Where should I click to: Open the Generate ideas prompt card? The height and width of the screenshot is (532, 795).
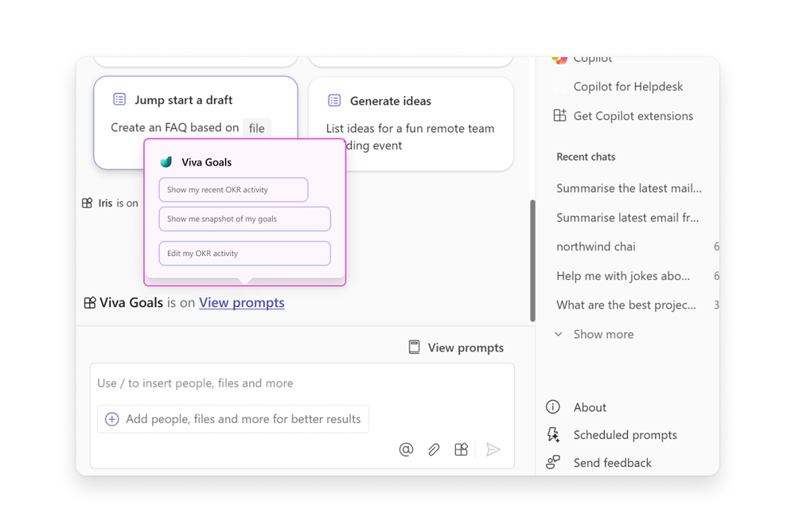point(411,123)
